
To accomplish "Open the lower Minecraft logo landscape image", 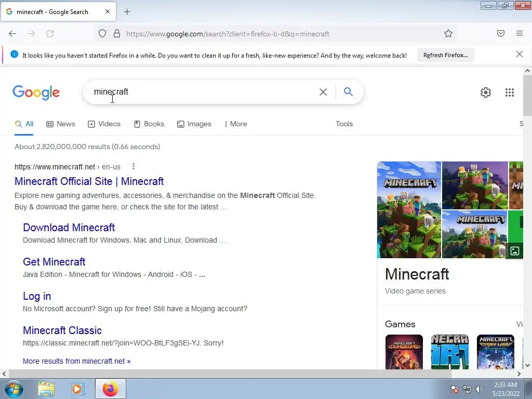I will [x=475, y=234].
